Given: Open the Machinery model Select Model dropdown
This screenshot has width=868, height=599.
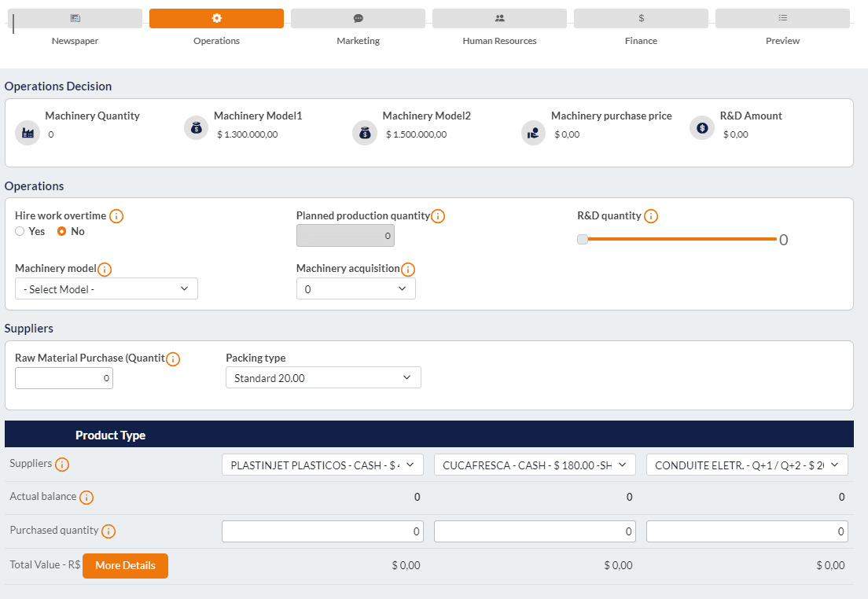Looking at the screenshot, I should point(106,289).
